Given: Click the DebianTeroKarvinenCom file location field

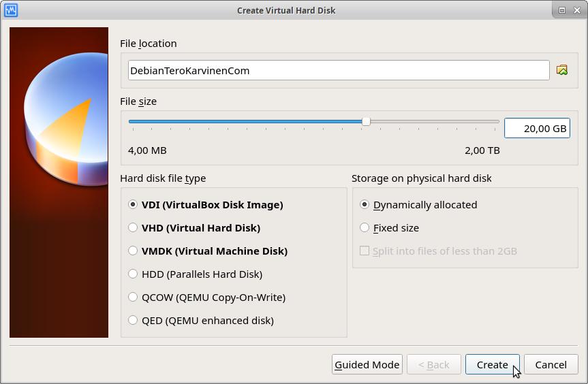Looking at the screenshot, I should tap(338, 70).
